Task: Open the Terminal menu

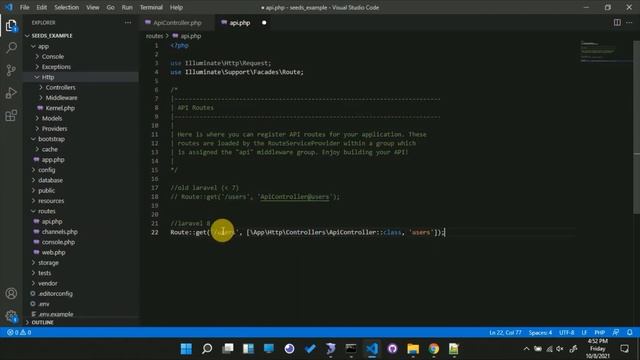Action: [x=151, y=7]
